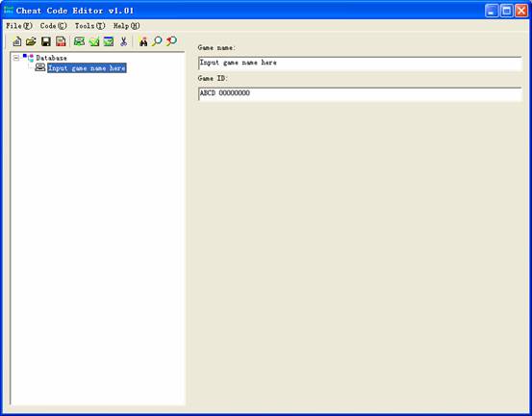Click the red save-as floppy icon
The height and width of the screenshot is (416, 532).
61,41
